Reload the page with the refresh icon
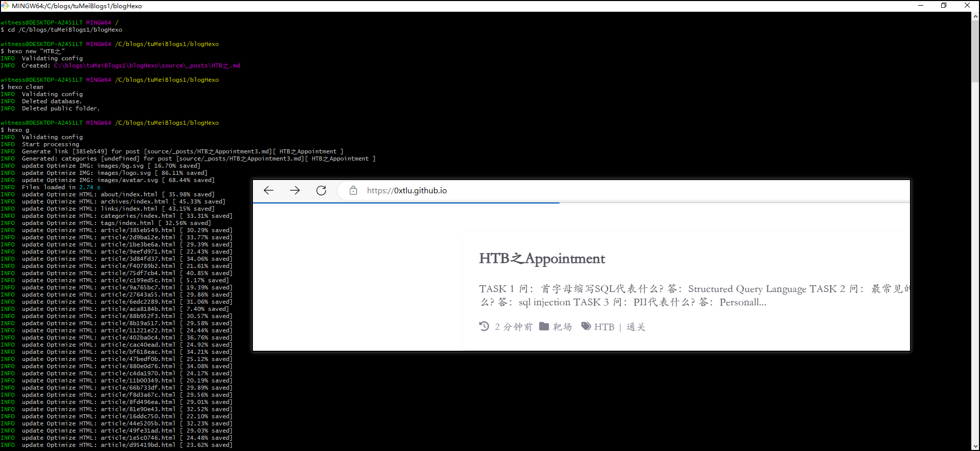Screen dimensions: 980x451 (x=321, y=191)
